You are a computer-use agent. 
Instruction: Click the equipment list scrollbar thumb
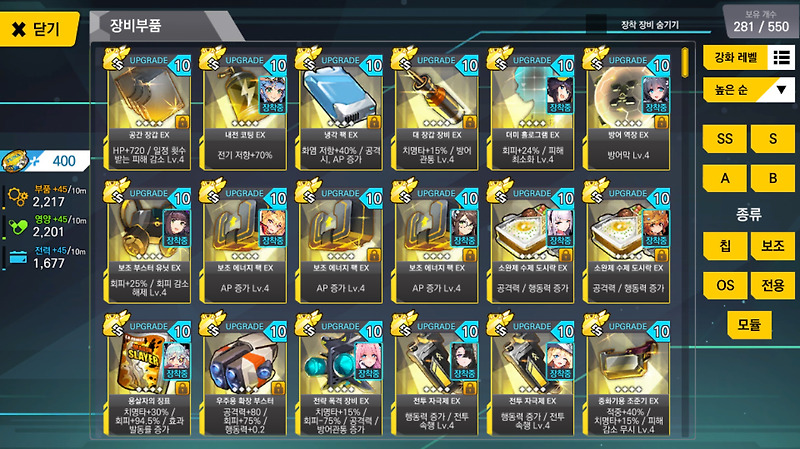(x=685, y=63)
